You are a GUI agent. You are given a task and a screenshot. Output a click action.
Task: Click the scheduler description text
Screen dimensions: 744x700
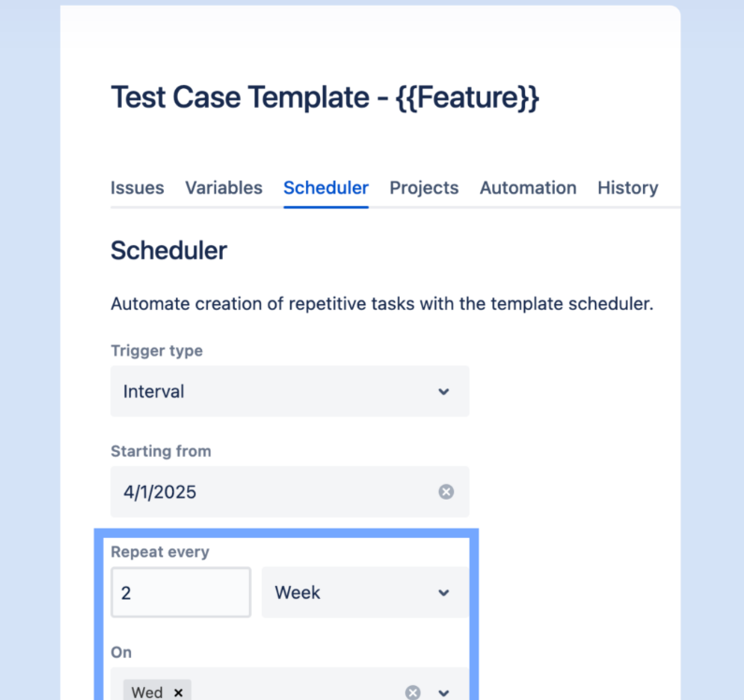click(381, 304)
